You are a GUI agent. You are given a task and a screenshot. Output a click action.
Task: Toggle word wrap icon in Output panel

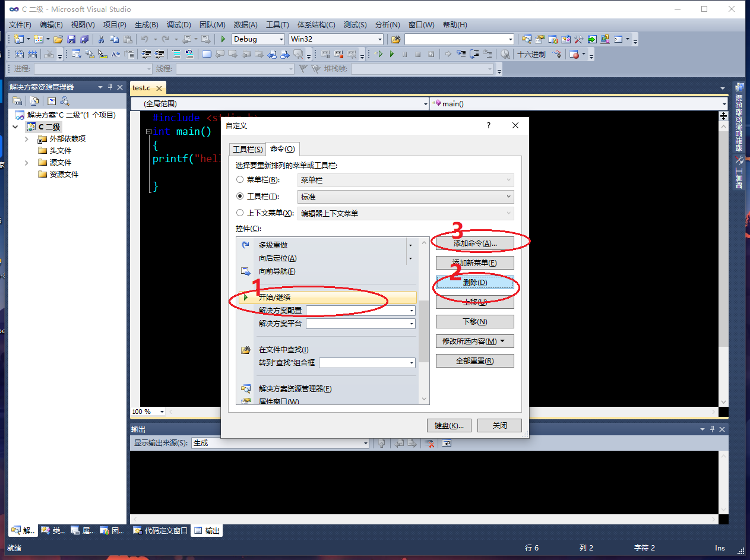coord(447,443)
